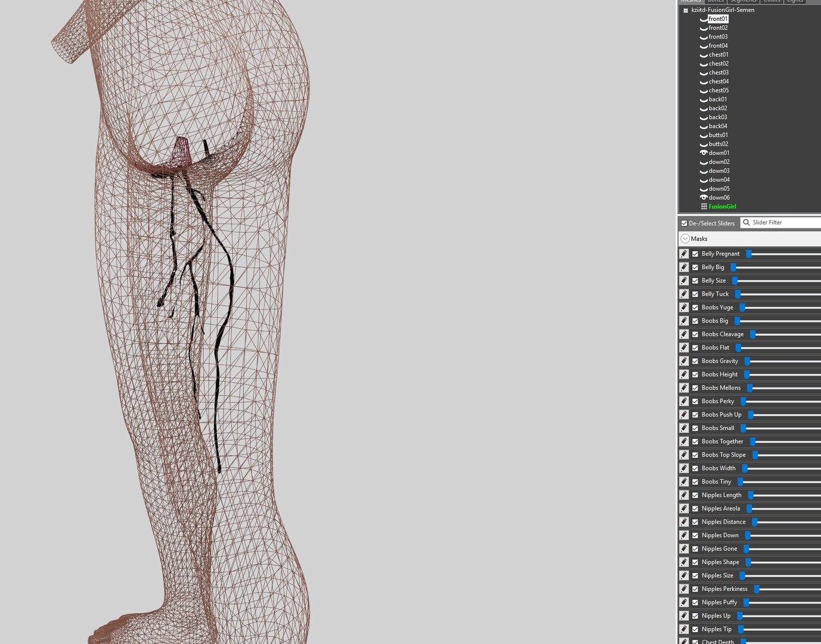821x644 pixels.
Task: Select the back01 mesh
Action: coord(718,100)
